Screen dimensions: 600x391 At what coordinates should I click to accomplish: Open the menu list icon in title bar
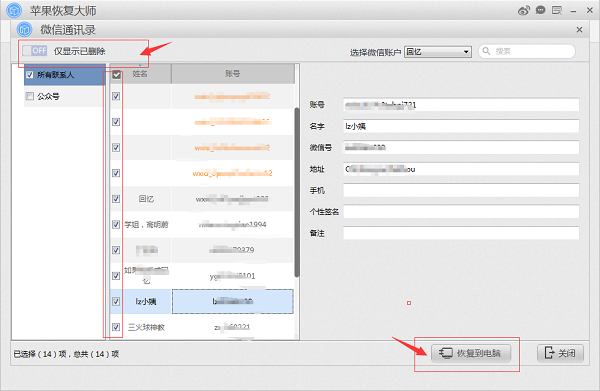tap(557, 10)
